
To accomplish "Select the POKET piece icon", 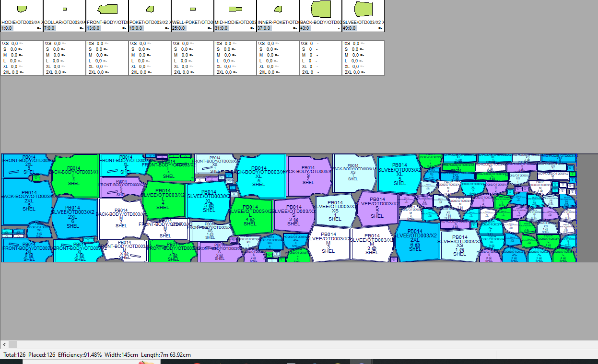I will 150,9.
